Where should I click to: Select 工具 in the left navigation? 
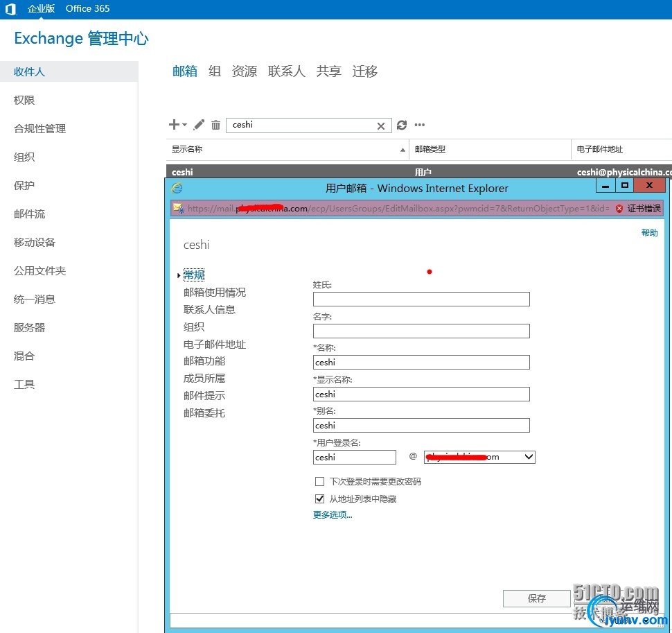click(24, 384)
